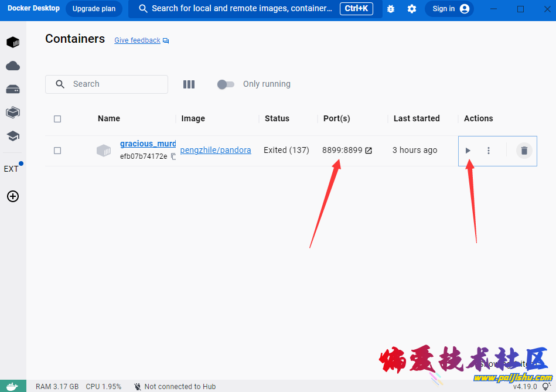Click the troubleshoot bug icon in header
Screen dimensions: 556x392
pos(391,9)
